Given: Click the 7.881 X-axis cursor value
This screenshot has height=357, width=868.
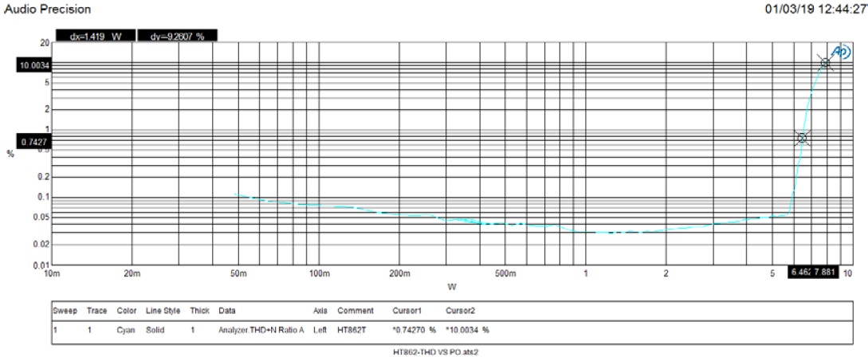Looking at the screenshot, I should point(824,273).
